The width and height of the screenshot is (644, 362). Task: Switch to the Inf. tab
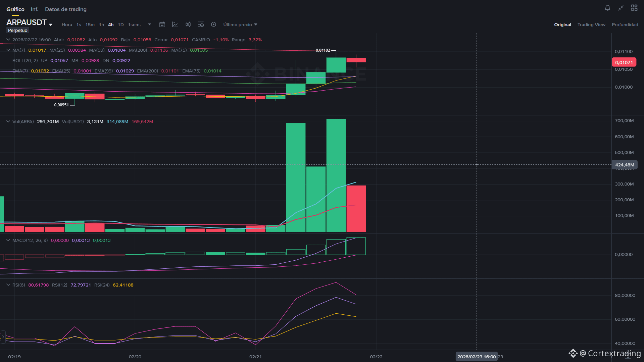[x=35, y=9]
